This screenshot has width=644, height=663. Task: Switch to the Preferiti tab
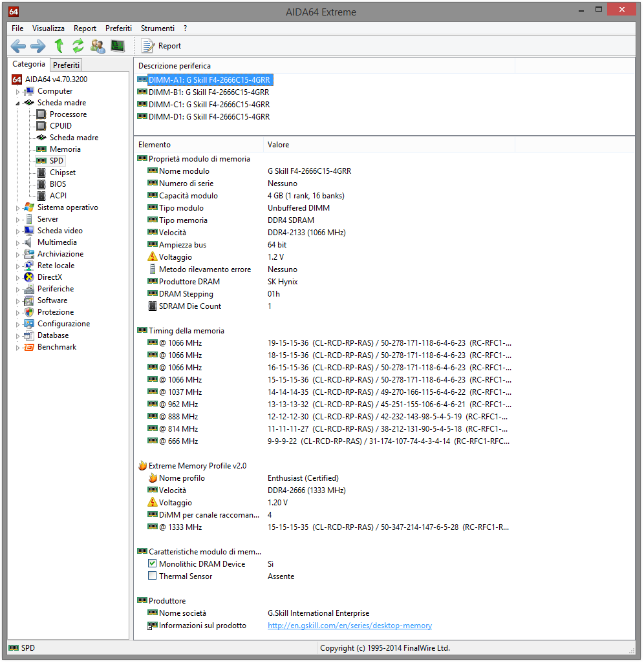pos(66,65)
